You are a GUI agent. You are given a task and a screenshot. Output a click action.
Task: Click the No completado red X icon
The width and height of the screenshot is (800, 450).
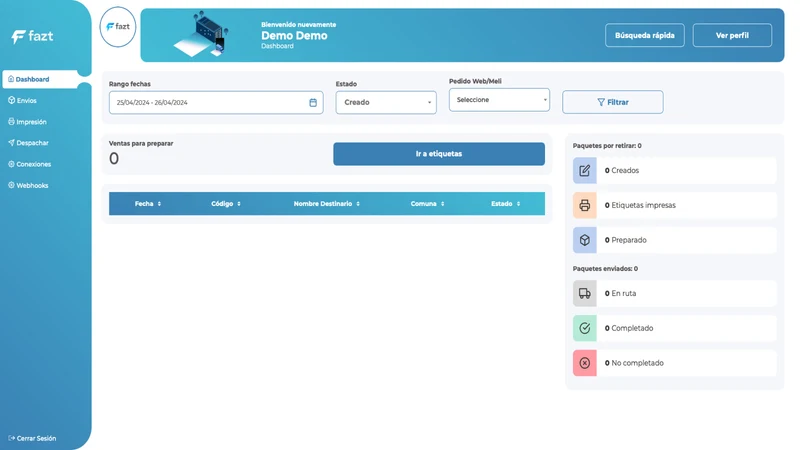(x=585, y=363)
